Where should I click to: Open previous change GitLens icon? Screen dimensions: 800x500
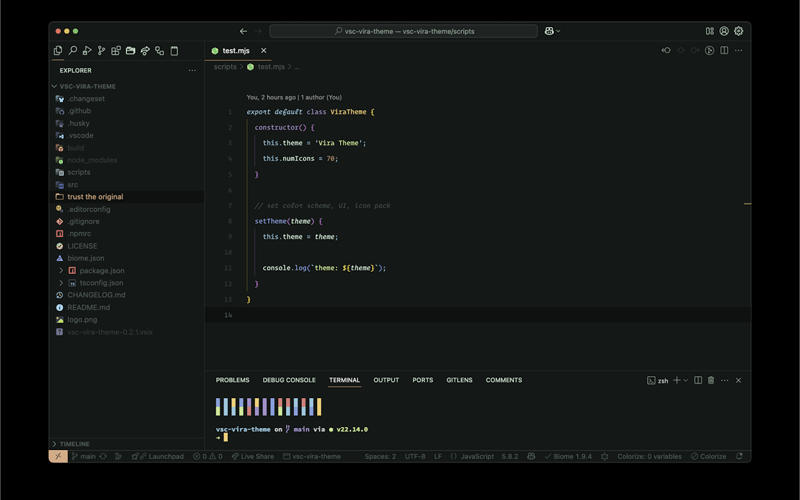click(666, 50)
